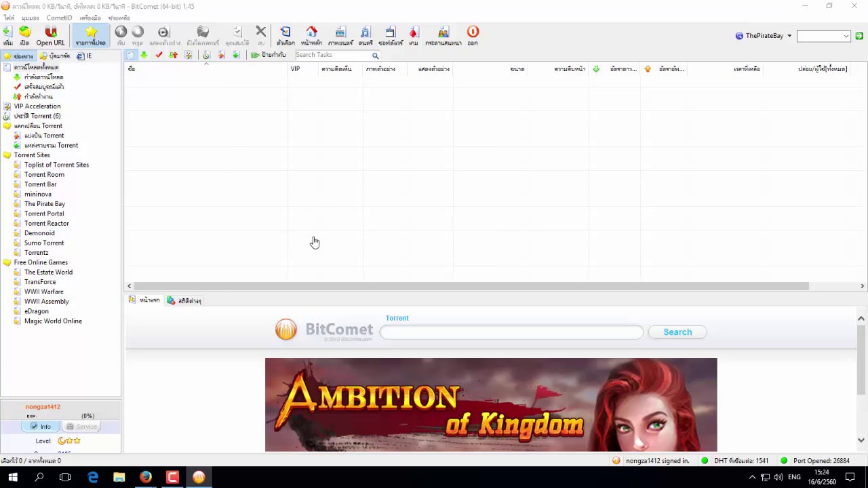Click the software toolbar icon
This screenshot has height=488, width=868.
pos(391,35)
